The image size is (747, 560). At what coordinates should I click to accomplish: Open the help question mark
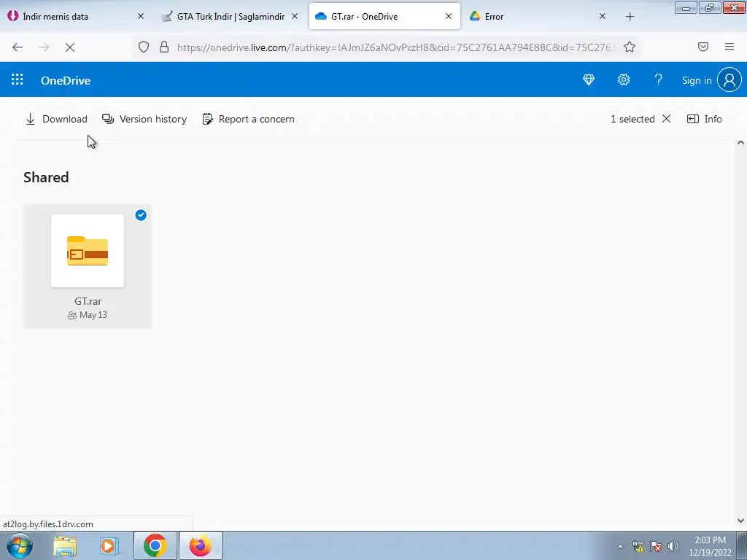(x=659, y=80)
